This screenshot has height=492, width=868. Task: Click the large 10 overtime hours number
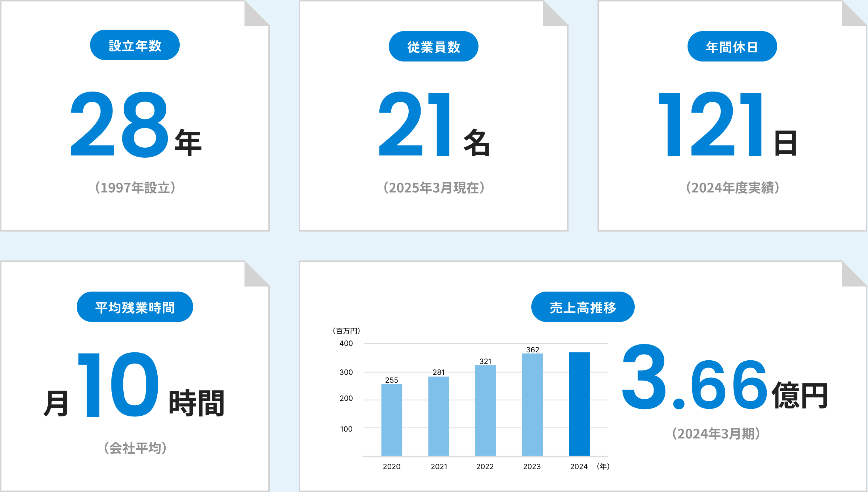[119, 385]
